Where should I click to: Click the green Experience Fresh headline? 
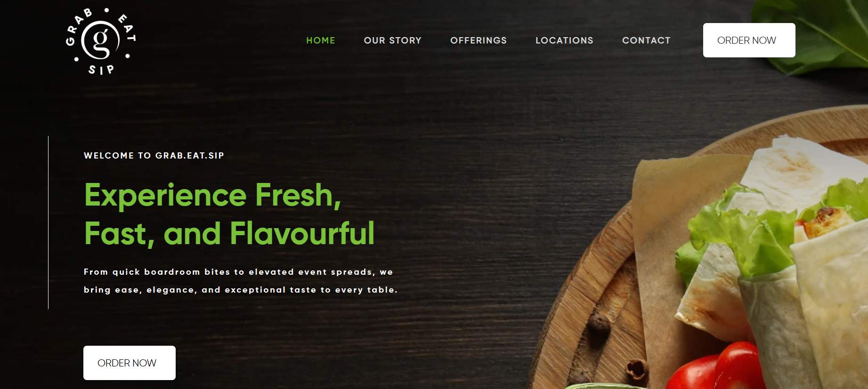[x=230, y=214]
